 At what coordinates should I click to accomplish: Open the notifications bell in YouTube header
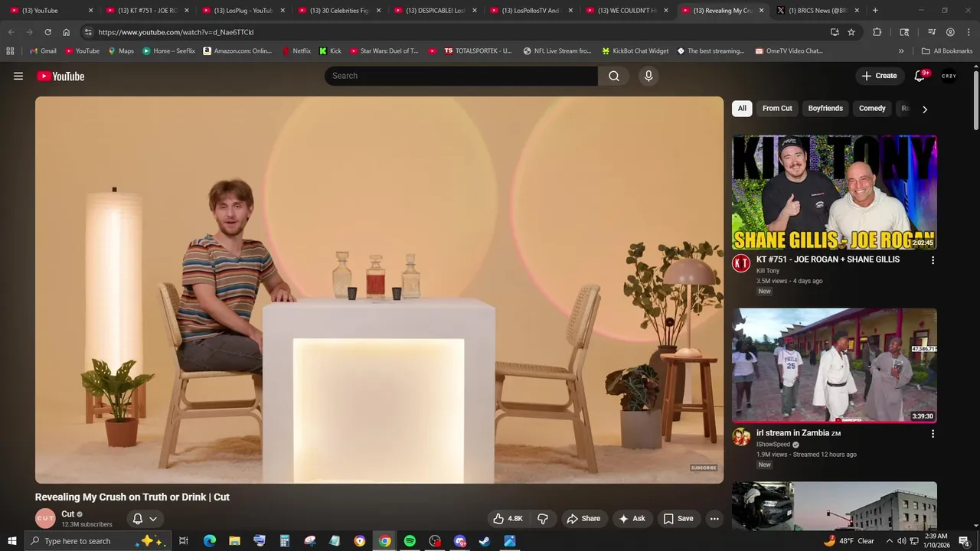click(x=920, y=76)
